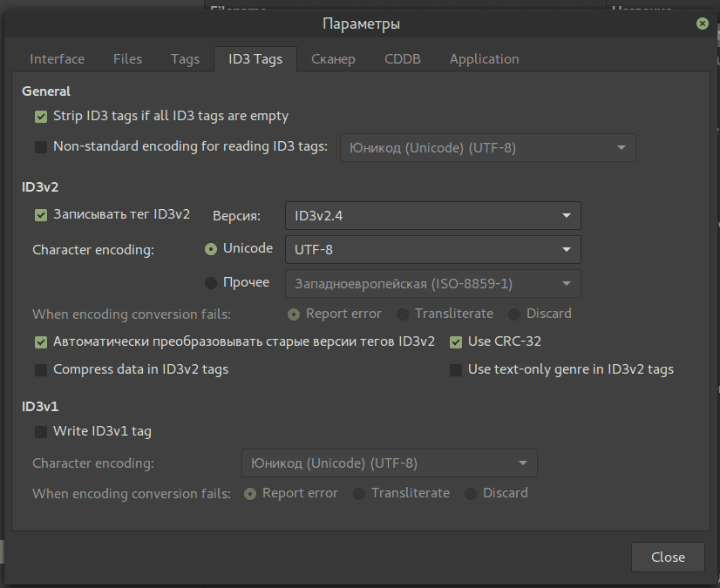
Task: Close the dialog with the green title-bar icon
Action: pos(701,24)
